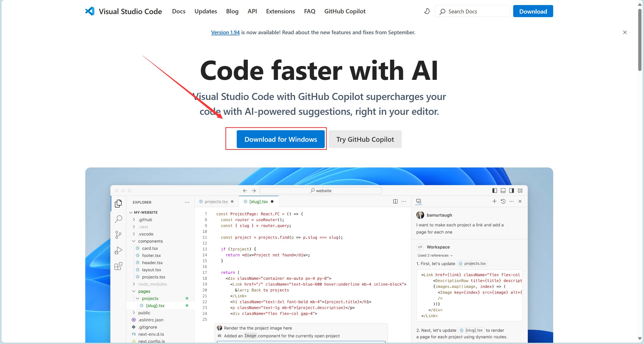
Task: Expand Used 2 references dropdown
Action: click(435, 255)
